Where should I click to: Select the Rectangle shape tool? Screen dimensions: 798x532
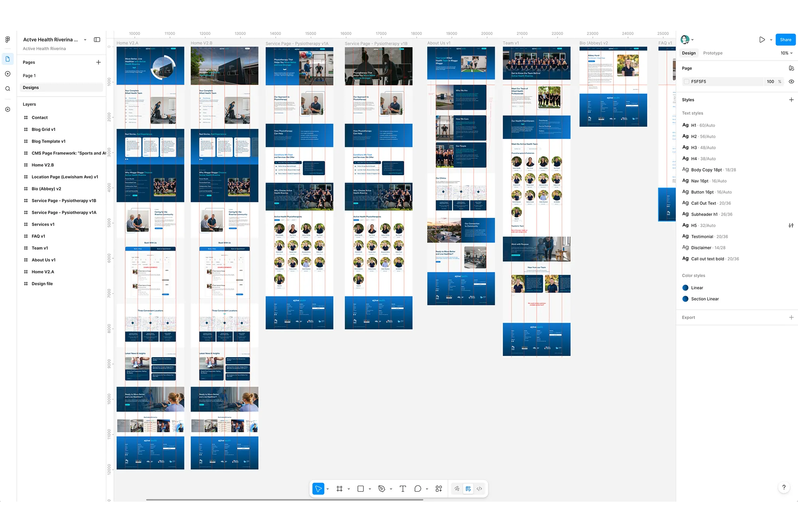[360, 488]
